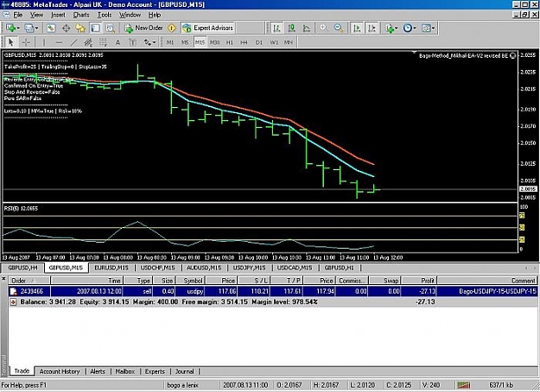This screenshot has height=392, width=540.
Task: Switch chart to Candlesticks style
Action: (292, 28)
